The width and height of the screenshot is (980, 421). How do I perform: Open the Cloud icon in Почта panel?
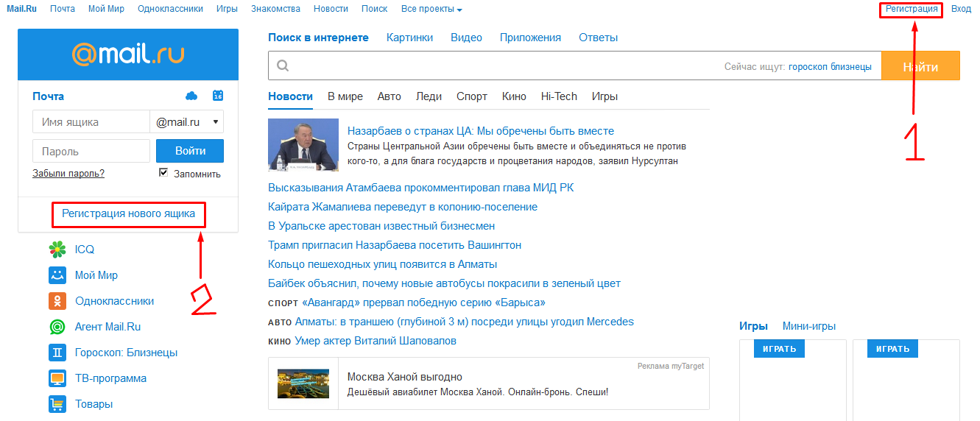click(x=191, y=96)
